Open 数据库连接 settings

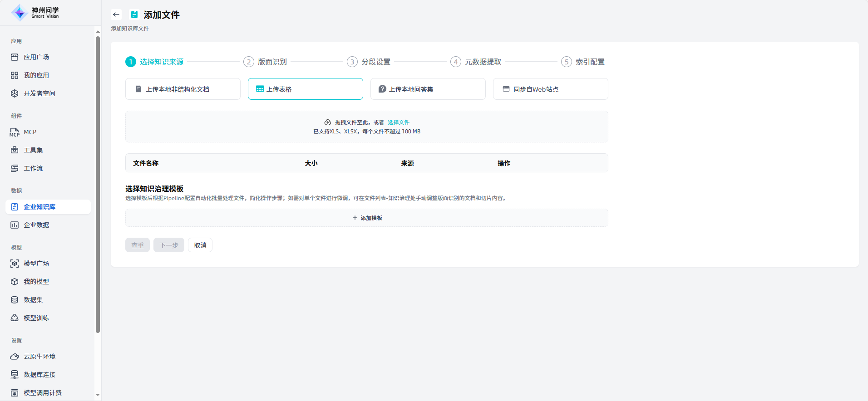[39, 375]
